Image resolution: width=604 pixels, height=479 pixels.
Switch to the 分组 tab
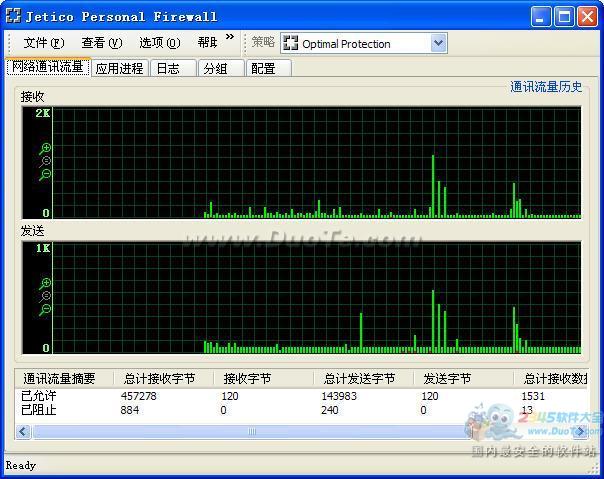[215, 68]
